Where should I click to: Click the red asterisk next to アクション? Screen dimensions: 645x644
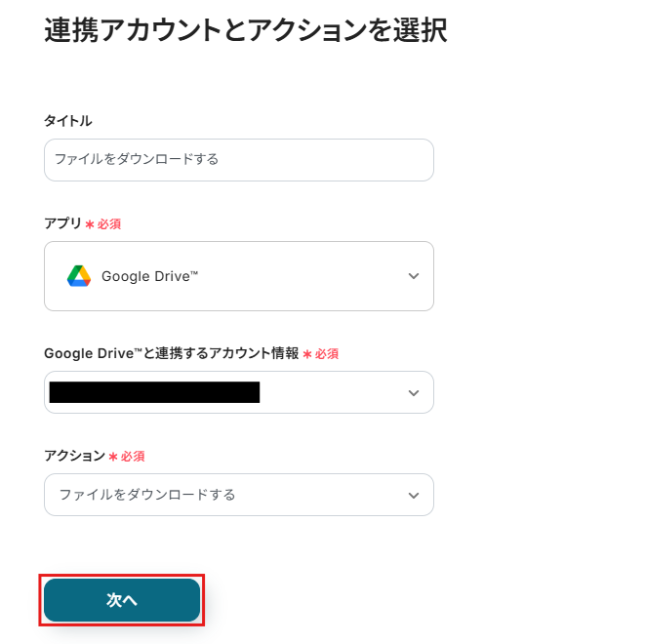click(x=113, y=457)
